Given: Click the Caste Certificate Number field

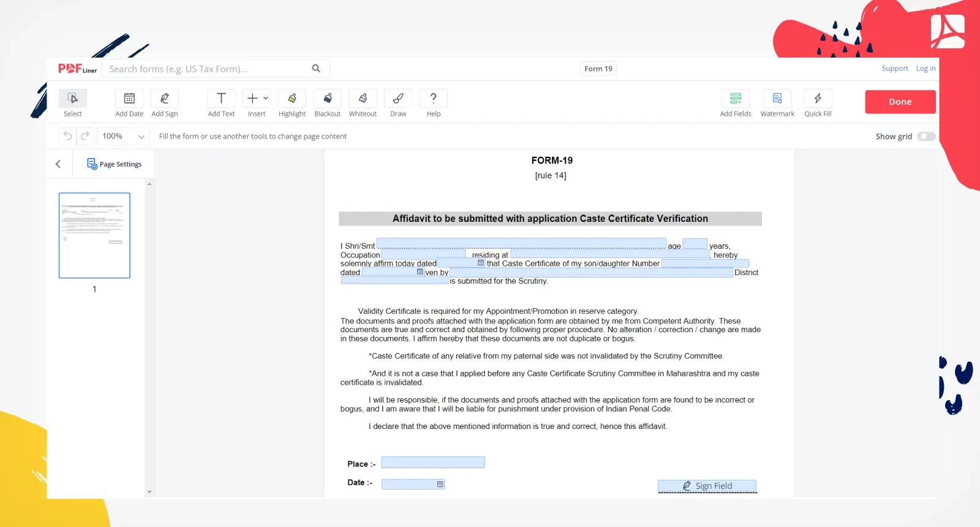Looking at the screenshot, I should [705, 263].
